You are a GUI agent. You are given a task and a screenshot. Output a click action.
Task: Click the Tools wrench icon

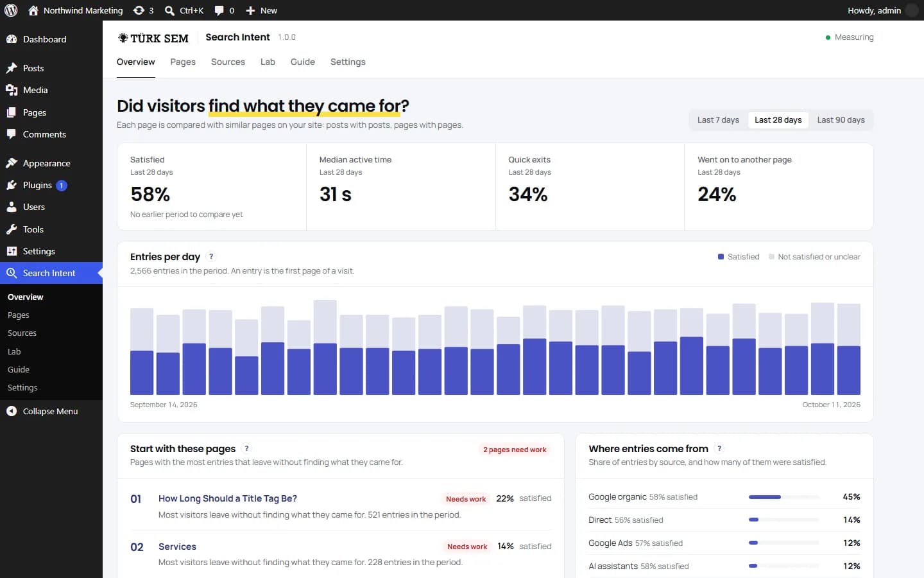12,229
